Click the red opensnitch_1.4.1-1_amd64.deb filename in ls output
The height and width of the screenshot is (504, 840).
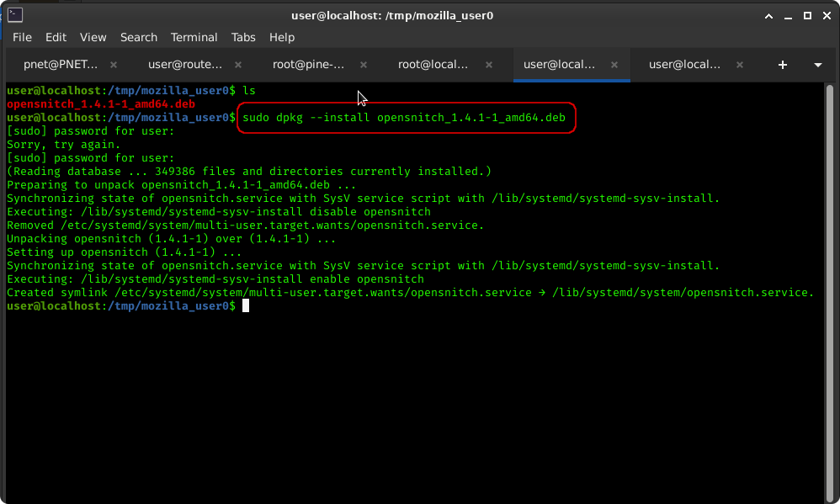point(101,103)
